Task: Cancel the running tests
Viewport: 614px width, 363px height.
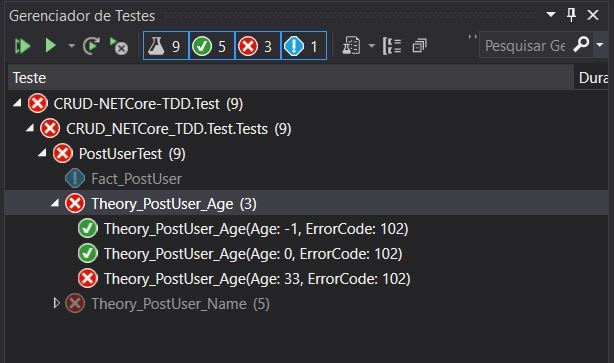Action: click(119, 46)
